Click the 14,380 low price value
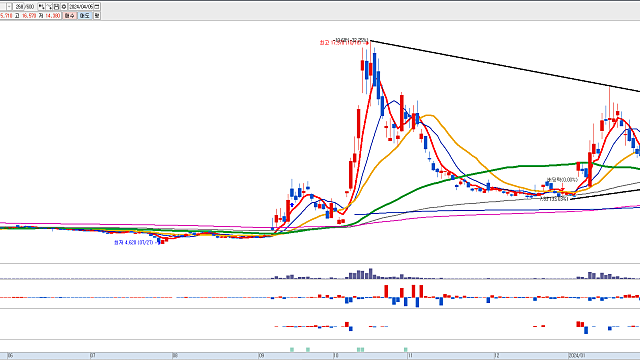Viewport: 640px width, 360px height. pyautogui.click(x=53, y=16)
